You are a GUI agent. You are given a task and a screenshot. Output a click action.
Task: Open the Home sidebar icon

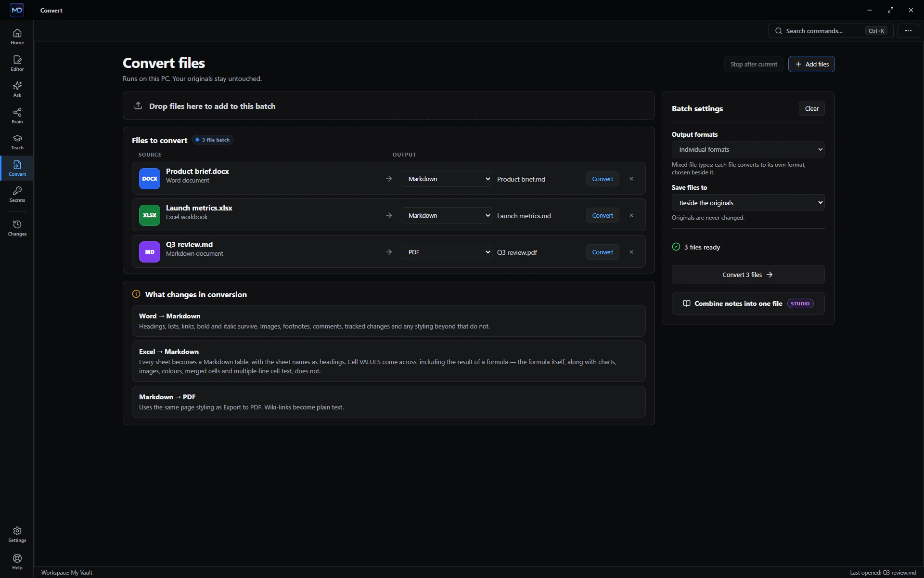[x=17, y=37]
